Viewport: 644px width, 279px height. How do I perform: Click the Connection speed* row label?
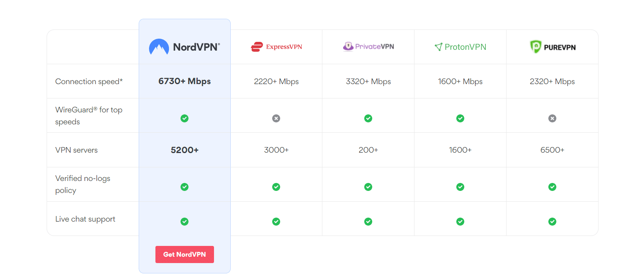[x=89, y=81]
